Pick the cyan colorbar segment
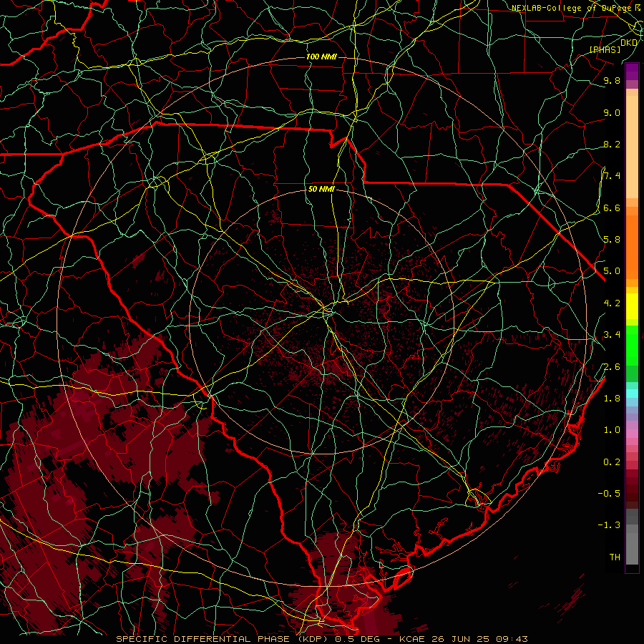 click(632, 394)
